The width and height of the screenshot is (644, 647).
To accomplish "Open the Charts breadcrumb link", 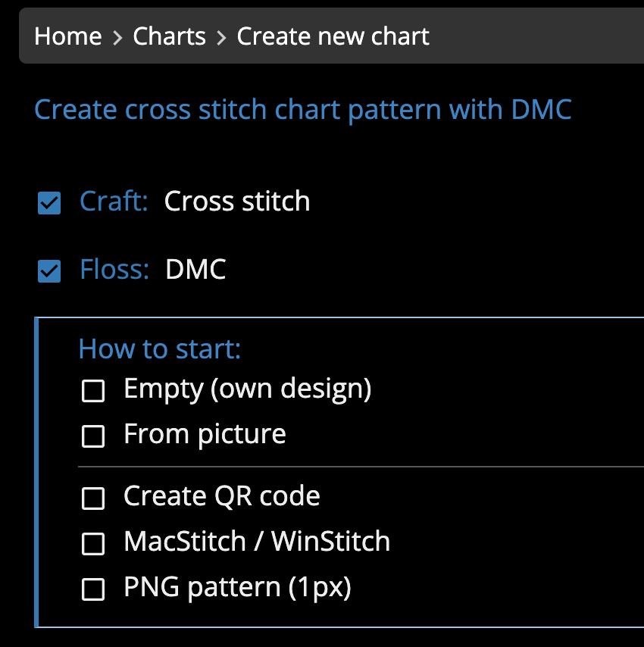I will tap(169, 36).
